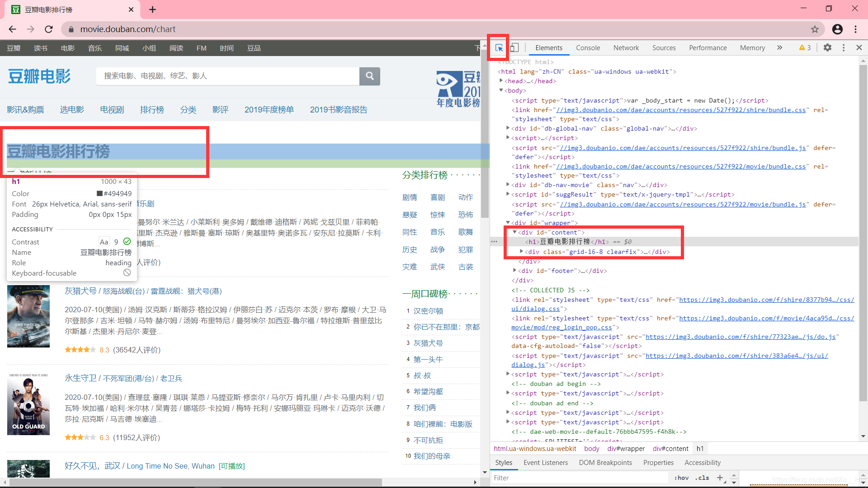Add a new style rule with plus icon
This screenshot has height=488, width=868.
click(720, 478)
